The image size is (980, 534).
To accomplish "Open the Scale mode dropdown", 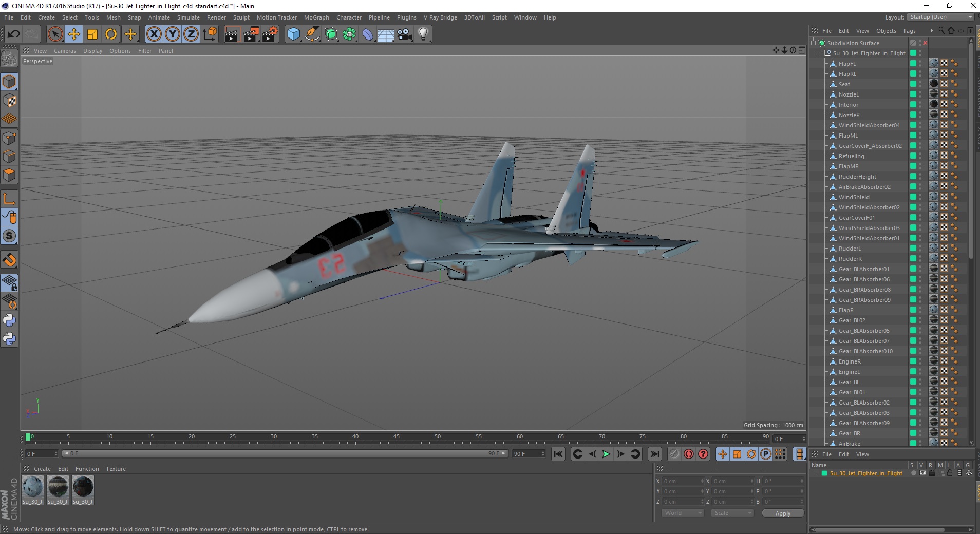I will [732, 513].
